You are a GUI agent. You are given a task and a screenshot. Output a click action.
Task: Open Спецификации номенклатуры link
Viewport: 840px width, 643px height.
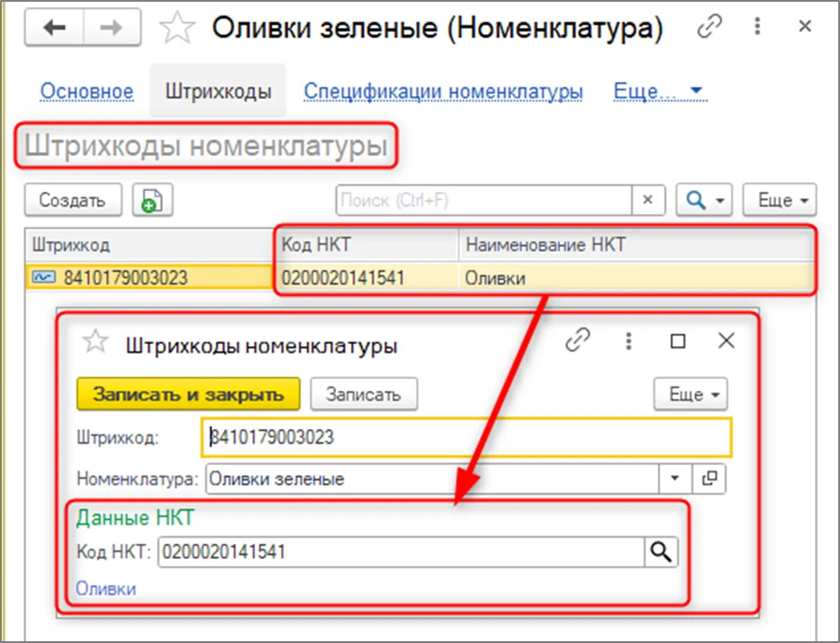pyautogui.click(x=443, y=91)
